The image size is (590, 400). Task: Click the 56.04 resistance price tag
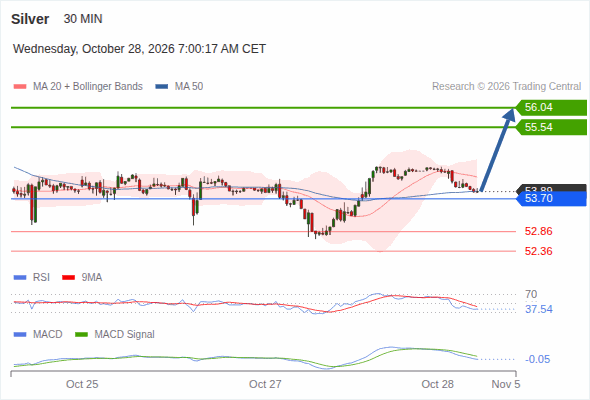551,108
